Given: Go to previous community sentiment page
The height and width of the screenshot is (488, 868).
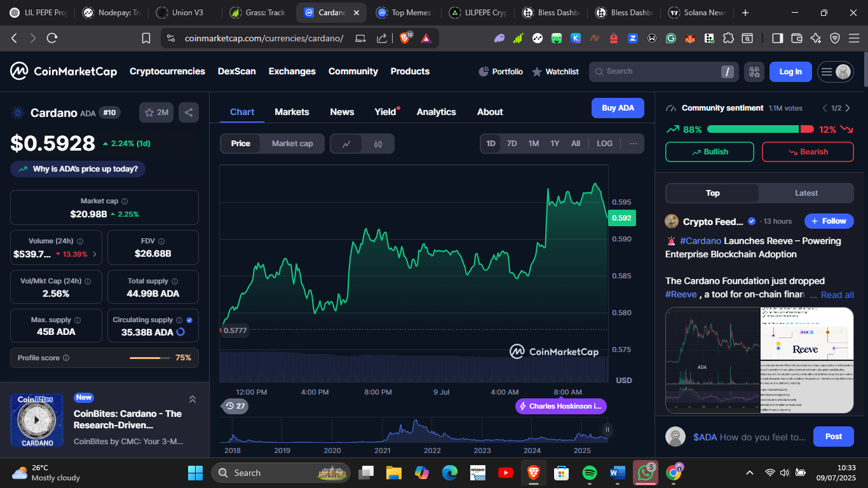Looking at the screenshot, I should click(x=825, y=108).
